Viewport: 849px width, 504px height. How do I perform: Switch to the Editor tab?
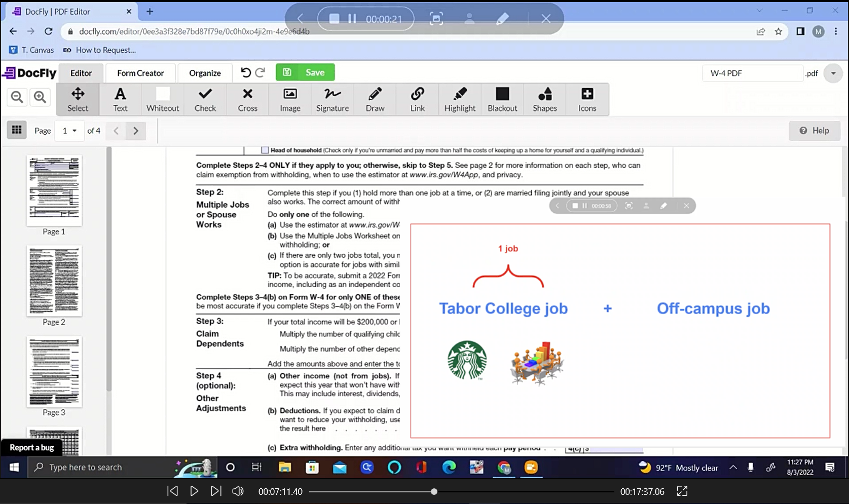pyautogui.click(x=81, y=73)
